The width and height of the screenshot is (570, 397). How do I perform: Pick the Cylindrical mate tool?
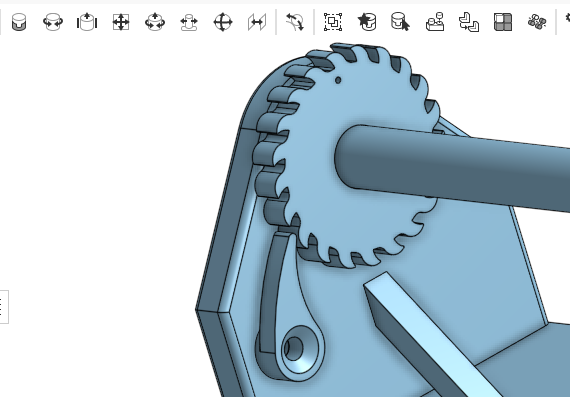[155, 22]
